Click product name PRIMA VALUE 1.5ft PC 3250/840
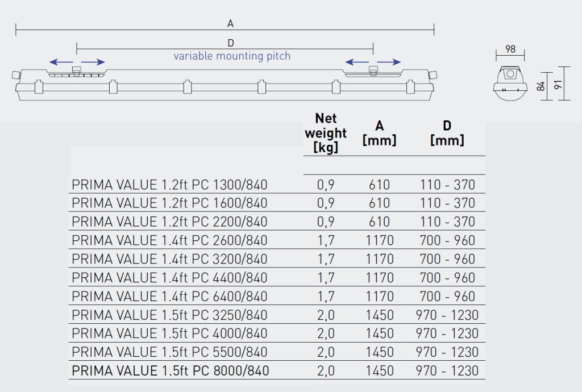 pos(169,315)
